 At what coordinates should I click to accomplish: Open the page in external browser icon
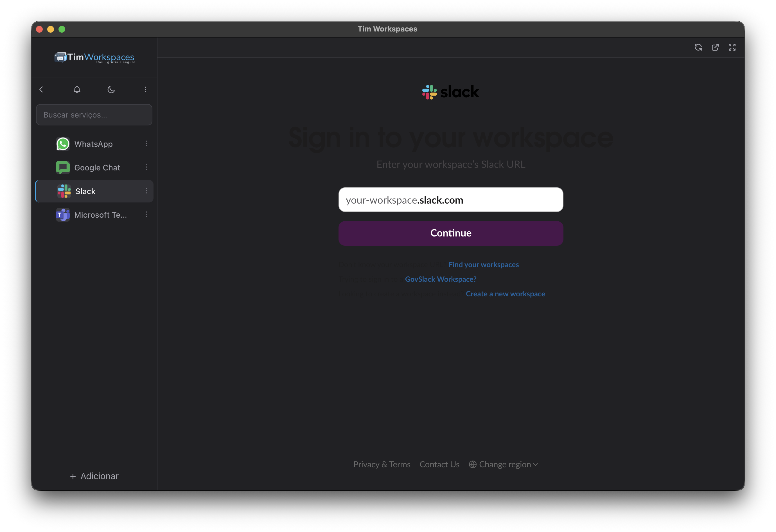(715, 47)
